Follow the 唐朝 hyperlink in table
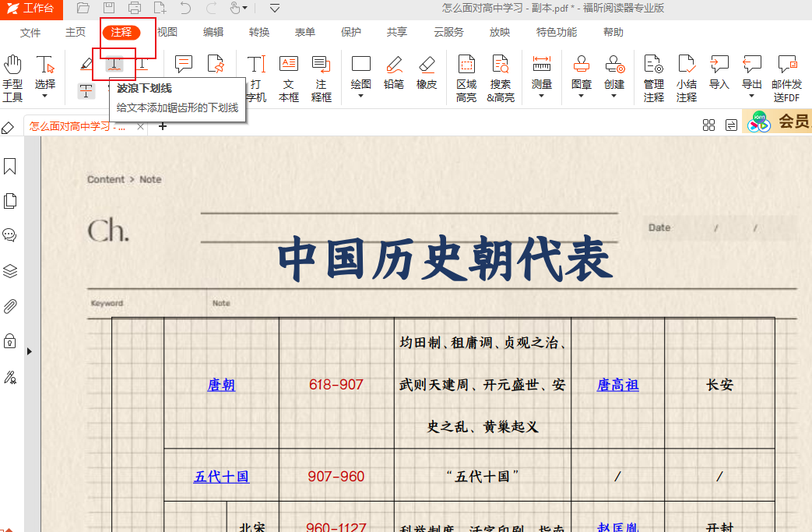The height and width of the screenshot is (532, 812). click(221, 385)
